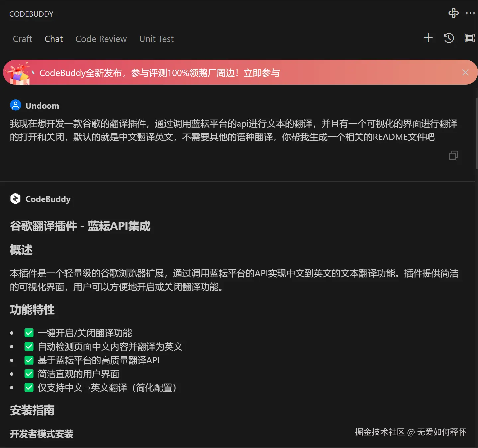Click check mark beside 简洁直观的用户界面
The image size is (478, 448).
point(29,374)
